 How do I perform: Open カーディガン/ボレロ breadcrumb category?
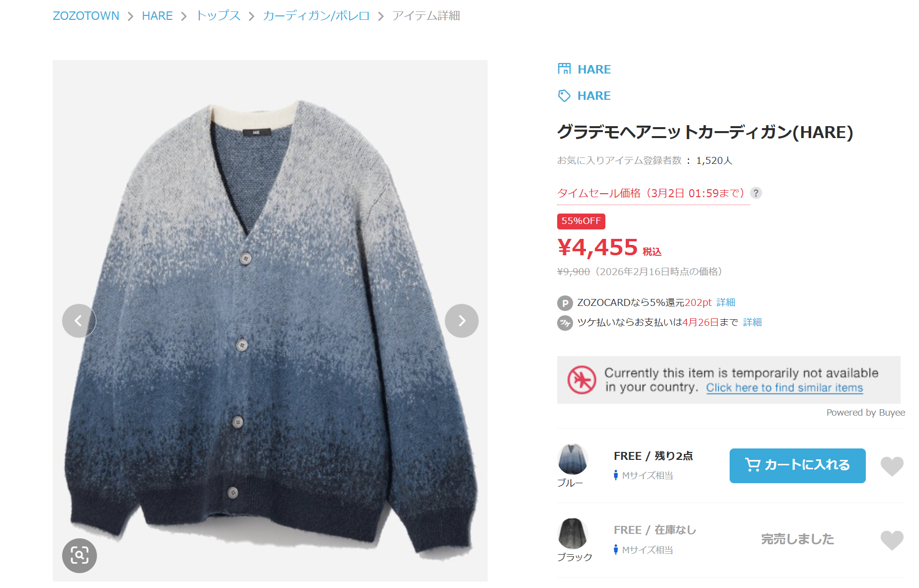point(316,16)
